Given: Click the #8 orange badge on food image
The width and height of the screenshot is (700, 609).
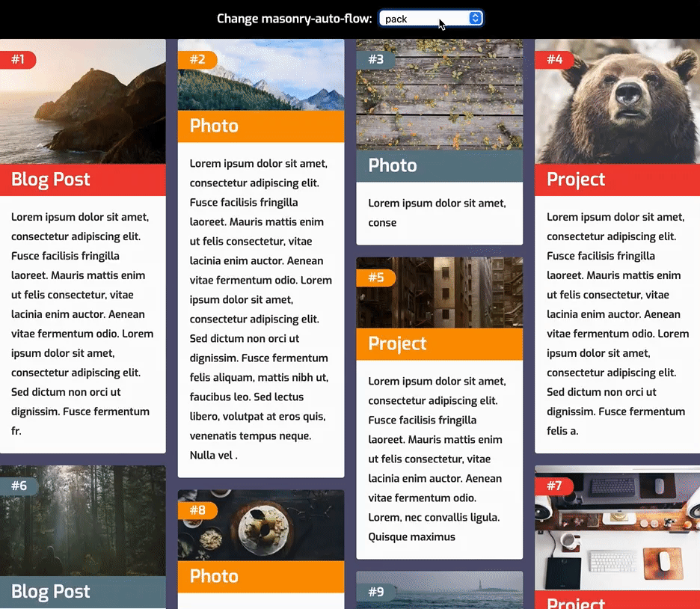Looking at the screenshot, I should 197,510.
